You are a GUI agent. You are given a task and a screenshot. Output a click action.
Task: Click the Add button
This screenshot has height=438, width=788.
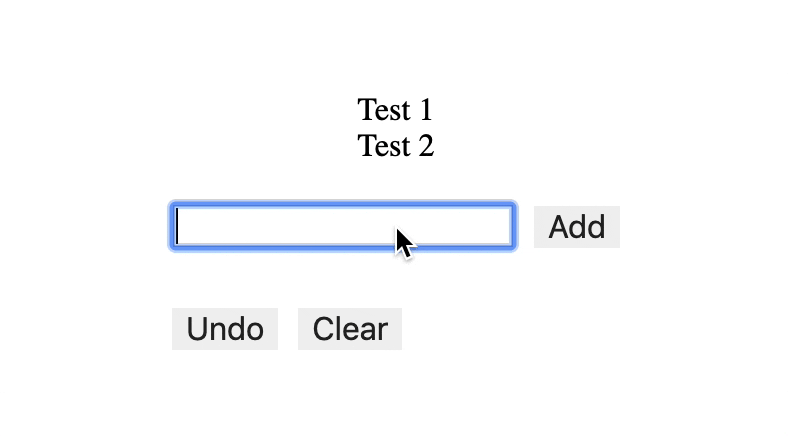pos(576,227)
